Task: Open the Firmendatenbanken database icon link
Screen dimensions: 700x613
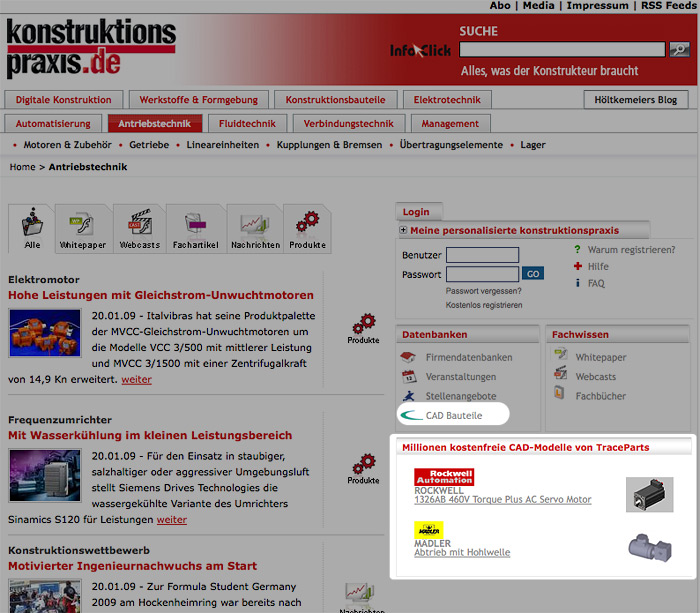Action: pos(408,357)
